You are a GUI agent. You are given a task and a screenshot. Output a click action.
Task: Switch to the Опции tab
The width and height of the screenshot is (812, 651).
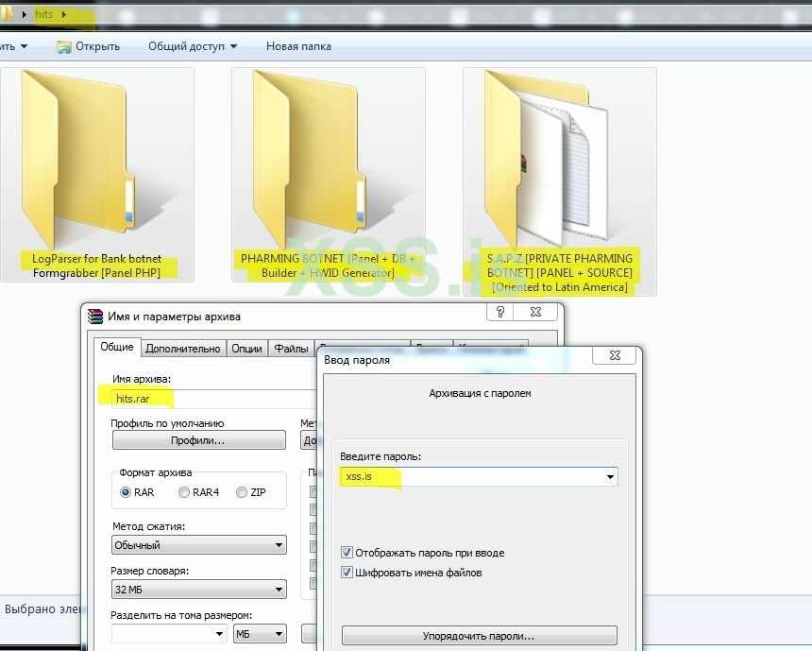(246, 349)
